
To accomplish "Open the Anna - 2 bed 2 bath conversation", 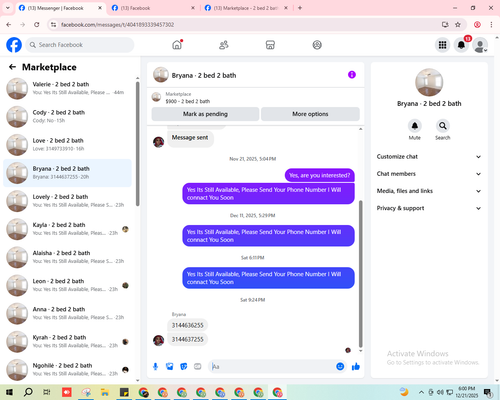I will tap(67, 313).
